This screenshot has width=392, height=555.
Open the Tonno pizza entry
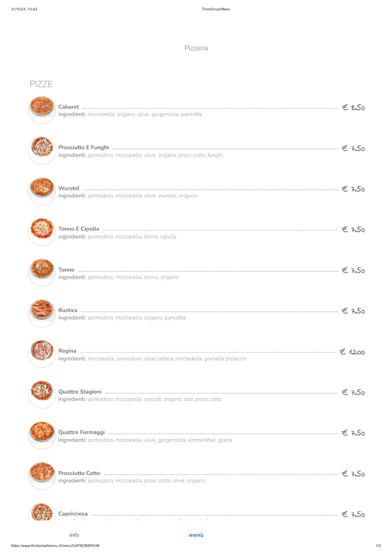(67, 269)
